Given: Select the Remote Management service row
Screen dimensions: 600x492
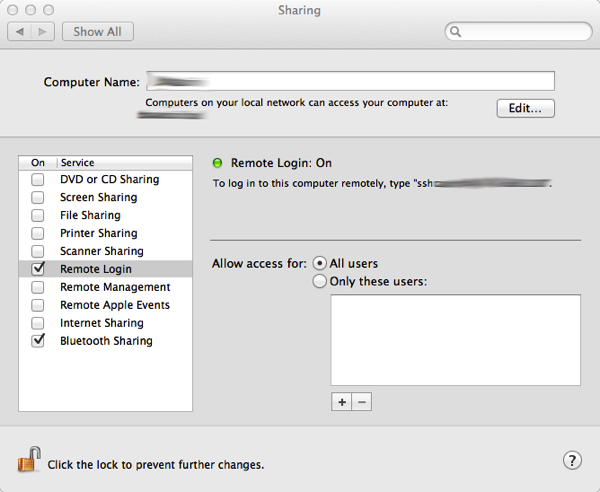Looking at the screenshot, I should [x=105, y=287].
